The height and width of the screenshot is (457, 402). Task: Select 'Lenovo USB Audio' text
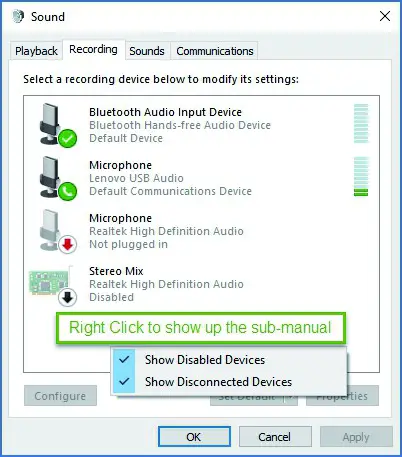136,178
